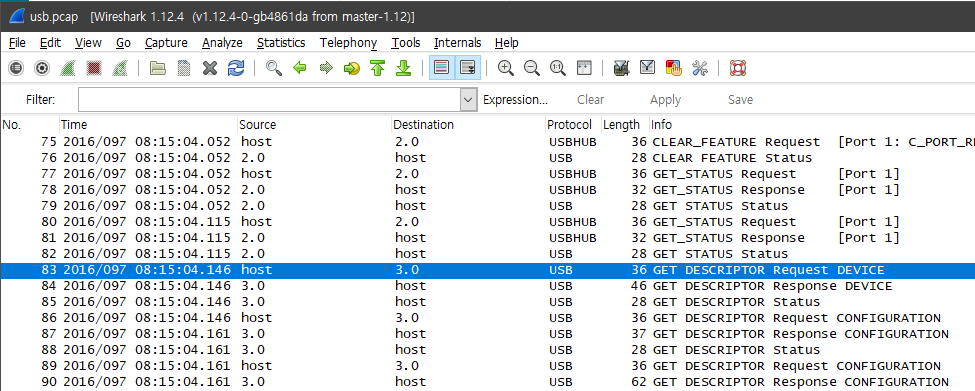Select packet 78 GET_STATUS Response row

point(488,190)
